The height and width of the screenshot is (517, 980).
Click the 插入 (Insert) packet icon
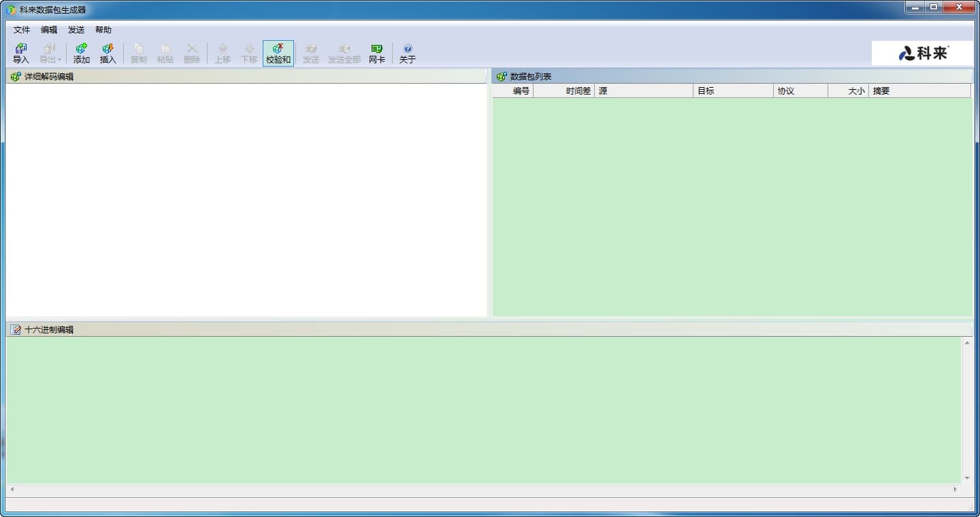tap(108, 53)
